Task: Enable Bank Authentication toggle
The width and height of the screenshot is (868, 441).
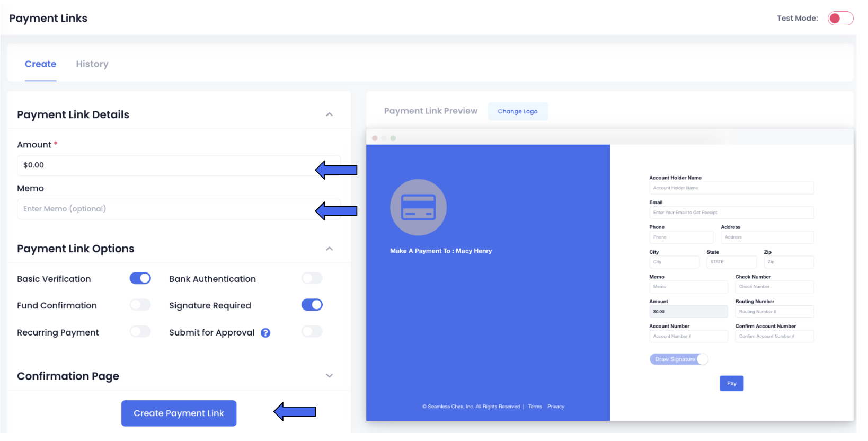Action: (x=312, y=278)
